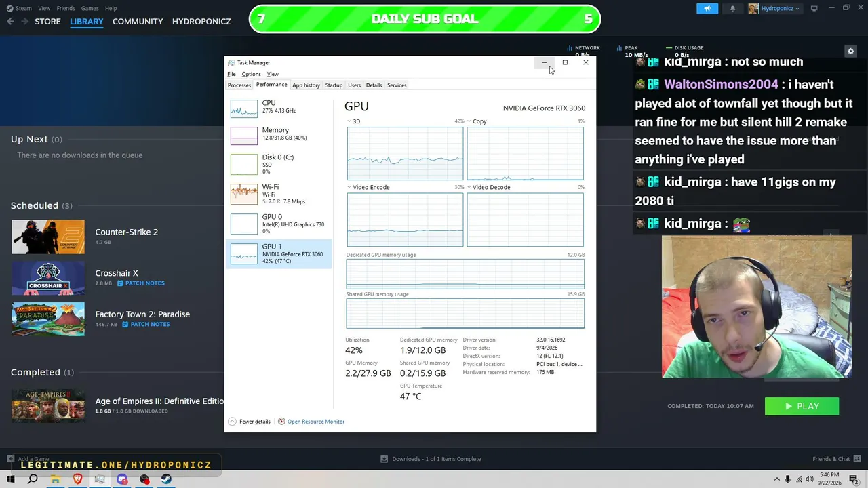Viewport: 868px width, 488px height.
Task: Open File Explorer from taskbar
Action: pyautogui.click(x=55, y=479)
